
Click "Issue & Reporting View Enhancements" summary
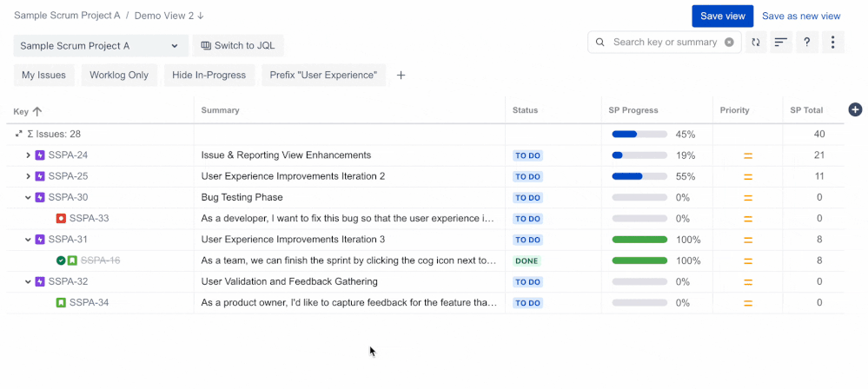click(x=286, y=155)
